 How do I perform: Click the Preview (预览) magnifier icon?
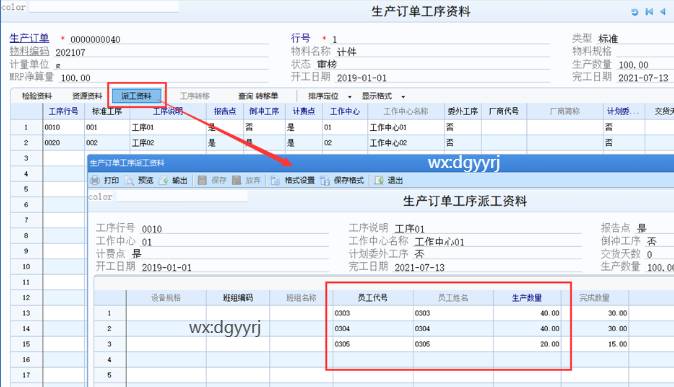coord(129,181)
